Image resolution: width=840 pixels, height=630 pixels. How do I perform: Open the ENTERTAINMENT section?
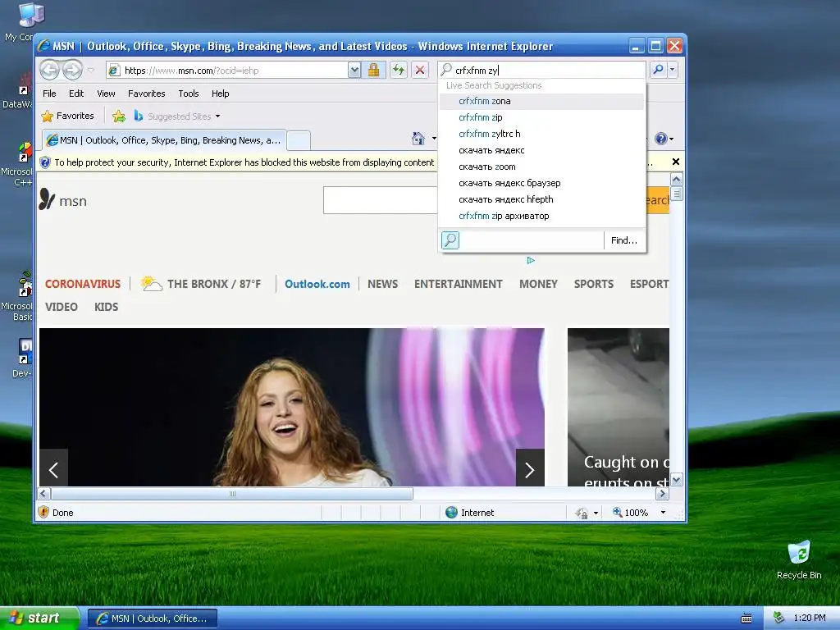click(458, 284)
